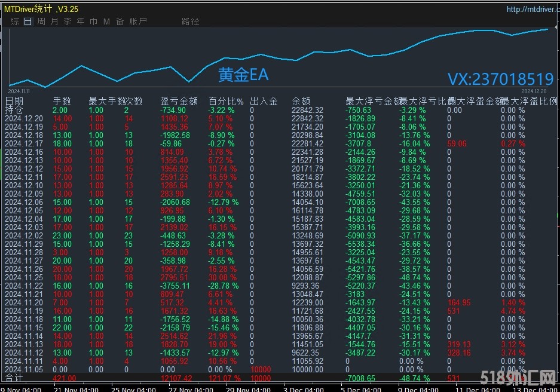Viewport: 560px width, 392px height.
Task: Click floating loss -5538.34
Action: pos(360,244)
